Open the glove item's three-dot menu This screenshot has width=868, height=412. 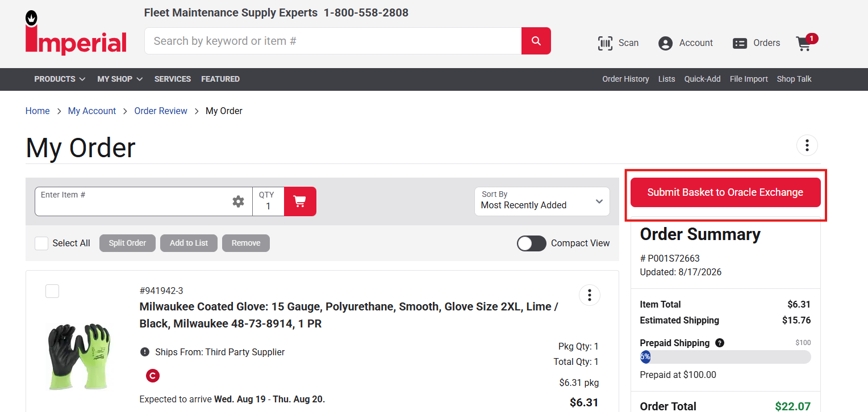point(590,295)
